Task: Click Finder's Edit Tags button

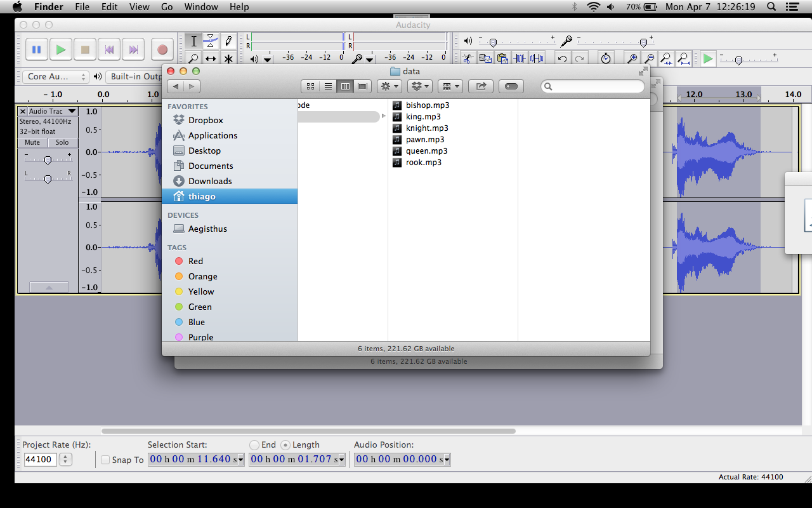Action: coord(511,86)
